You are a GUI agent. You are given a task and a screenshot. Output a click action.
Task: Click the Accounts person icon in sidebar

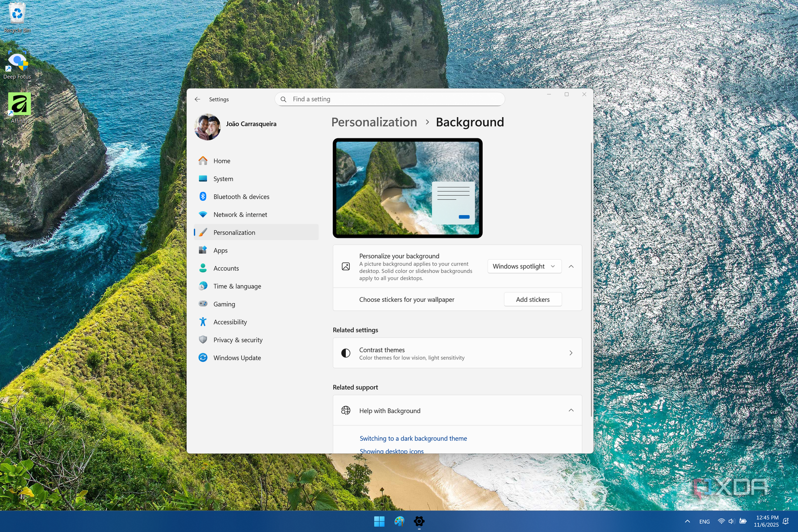click(x=203, y=268)
